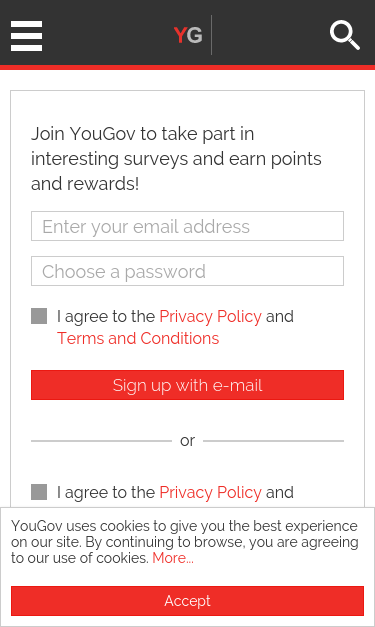Open the Terms and Conditions link

pos(138,338)
